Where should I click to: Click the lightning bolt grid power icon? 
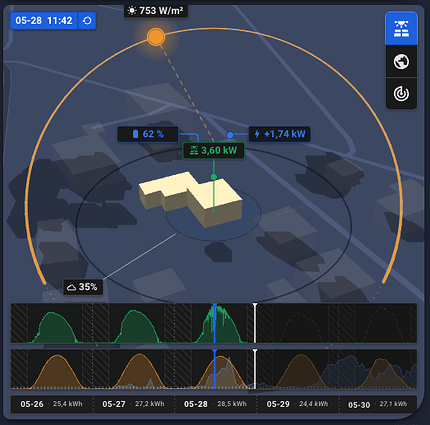point(257,134)
